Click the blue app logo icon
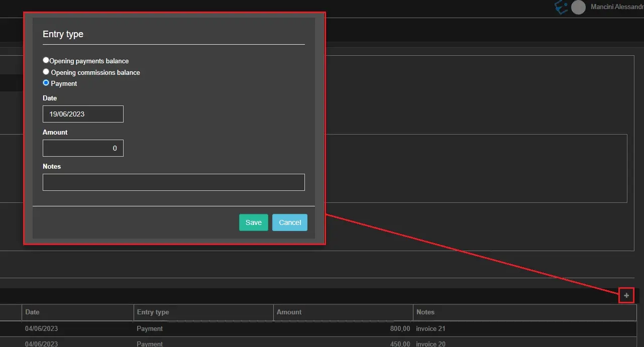The width and height of the screenshot is (644, 347). (x=561, y=7)
